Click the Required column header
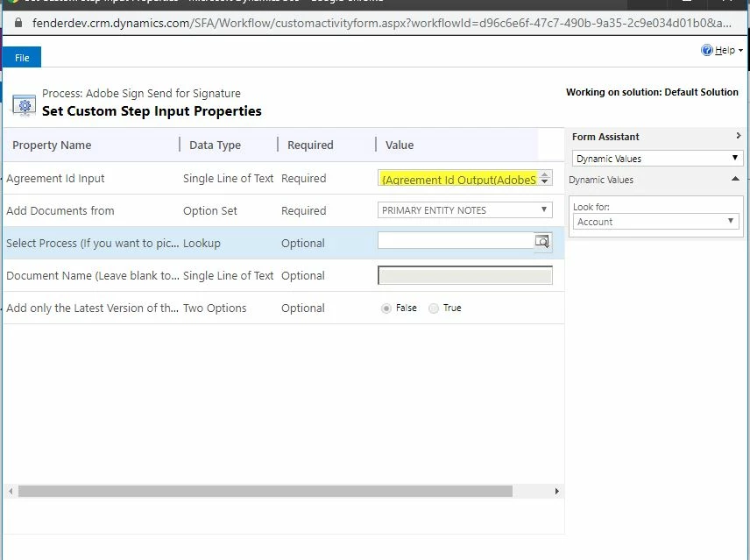 [310, 145]
